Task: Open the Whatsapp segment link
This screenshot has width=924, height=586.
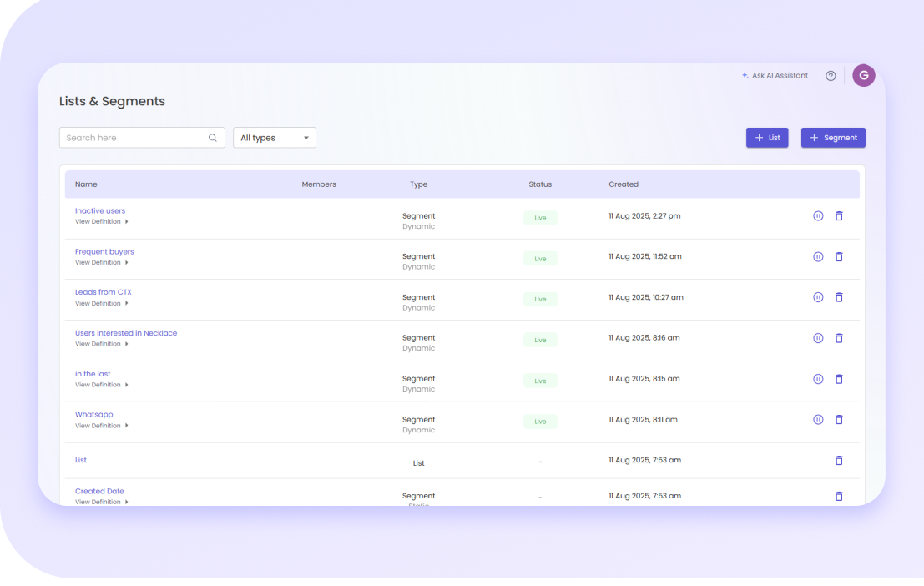Action: tap(93, 414)
